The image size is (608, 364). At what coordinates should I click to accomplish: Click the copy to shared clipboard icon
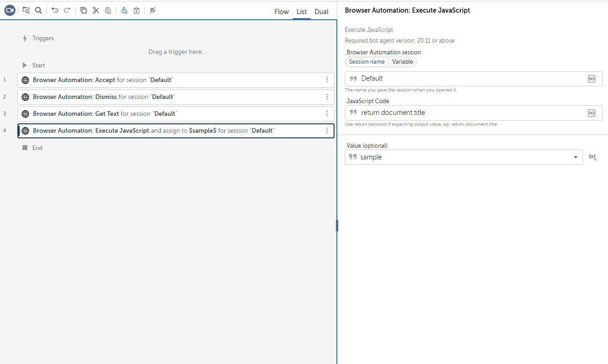pos(124,10)
